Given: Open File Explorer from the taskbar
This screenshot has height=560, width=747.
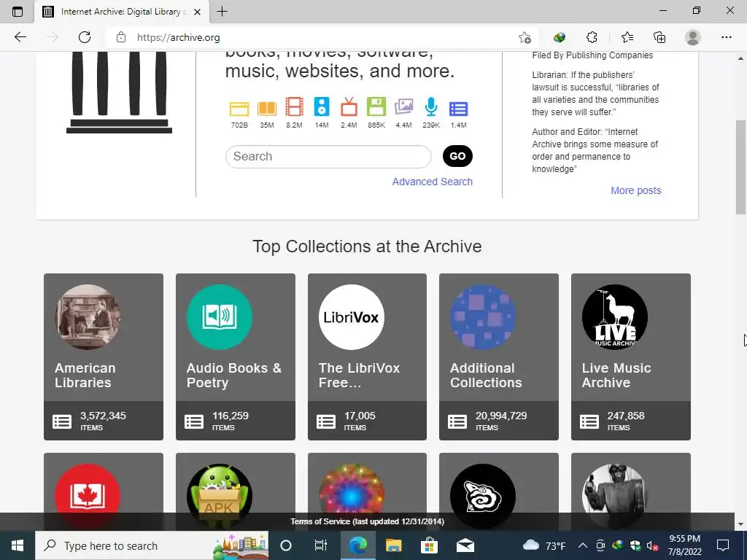Looking at the screenshot, I should (393, 545).
